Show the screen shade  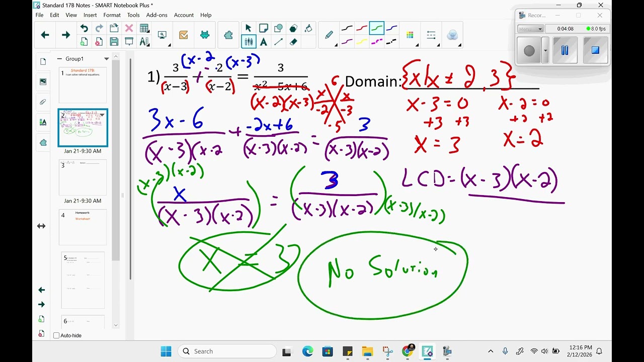(x=129, y=42)
